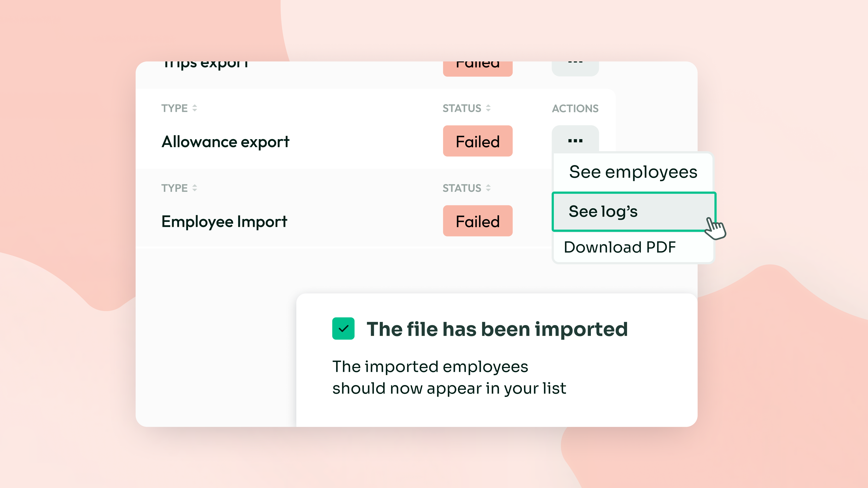Select the Employee Import row label

click(x=224, y=222)
